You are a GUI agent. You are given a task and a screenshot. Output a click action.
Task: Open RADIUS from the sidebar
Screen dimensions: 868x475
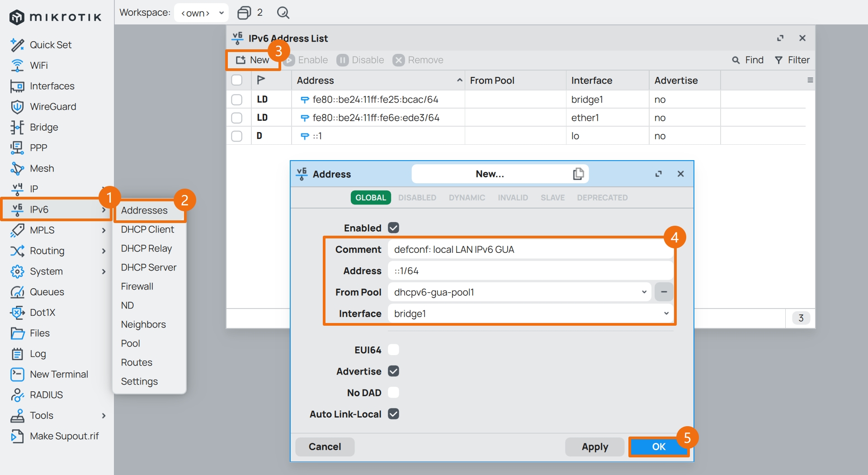[x=46, y=395]
